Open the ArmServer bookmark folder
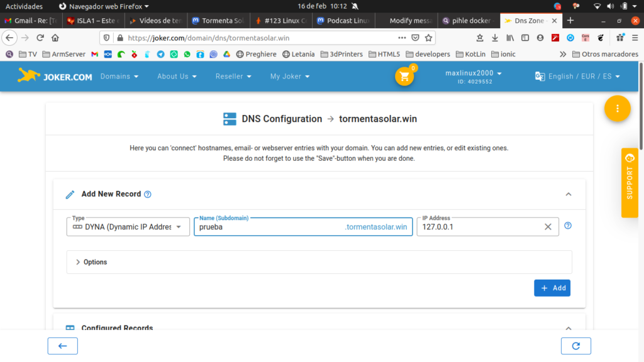 pos(64,54)
